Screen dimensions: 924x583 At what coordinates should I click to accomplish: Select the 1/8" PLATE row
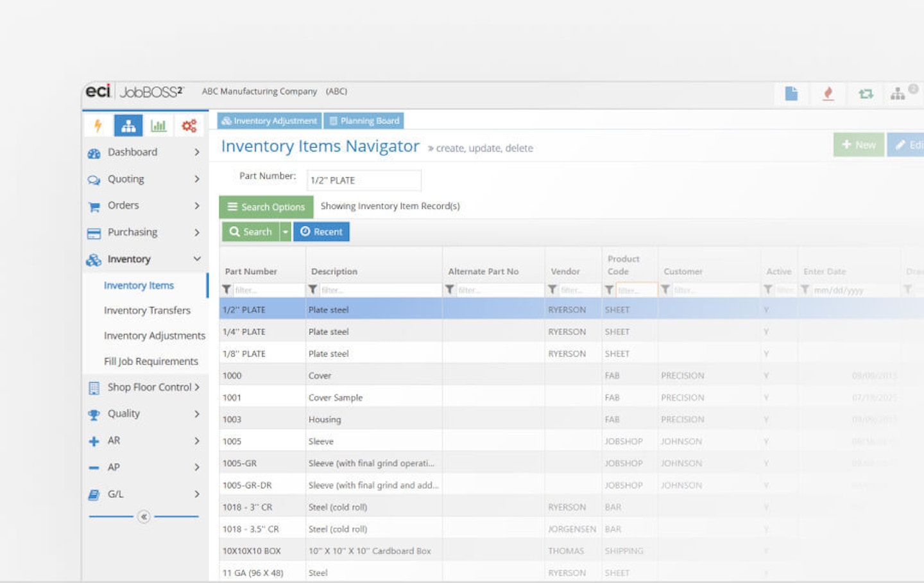pyautogui.click(x=571, y=354)
